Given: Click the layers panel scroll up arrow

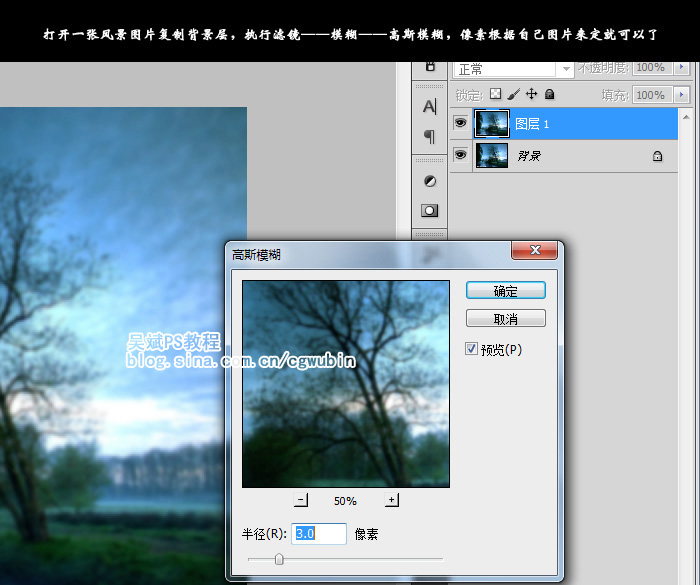Looking at the screenshot, I should [686, 117].
